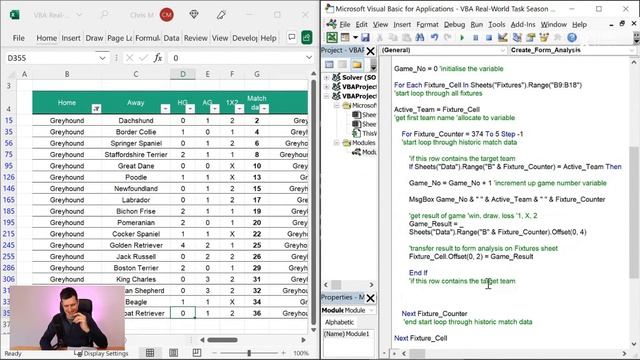This screenshot has height=360, width=640.
Task: Click the Excel Comments speech bubble icon
Action: click(291, 38)
